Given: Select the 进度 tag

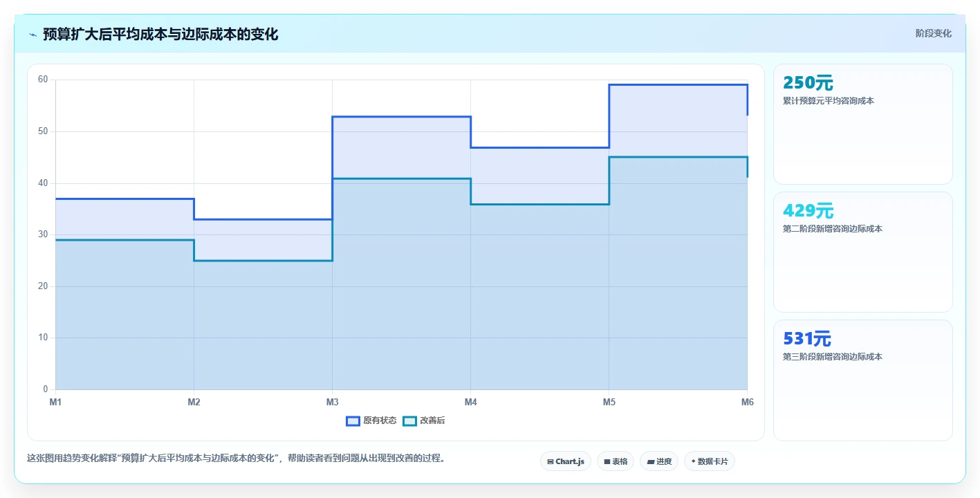Looking at the screenshot, I should click(659, 461).
